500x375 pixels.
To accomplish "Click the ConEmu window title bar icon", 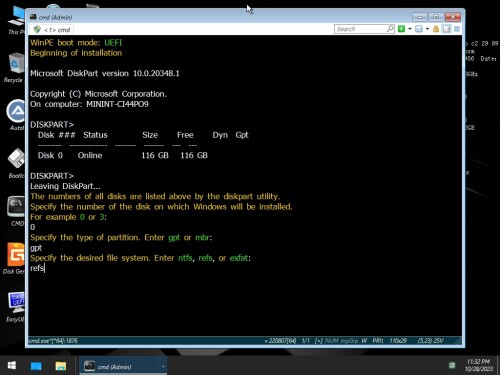I will (33, 17).
